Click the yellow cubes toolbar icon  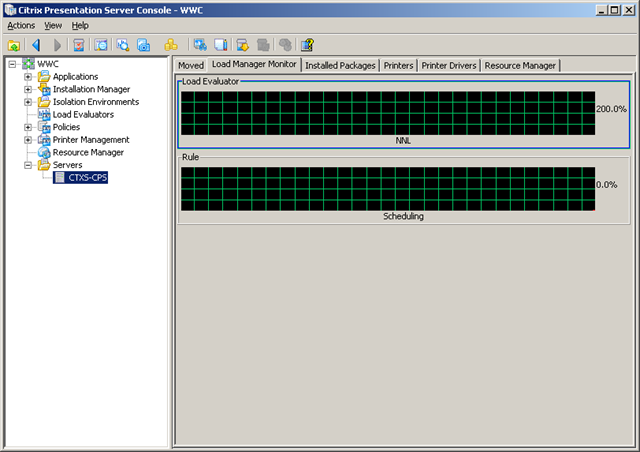coord(171,45)
